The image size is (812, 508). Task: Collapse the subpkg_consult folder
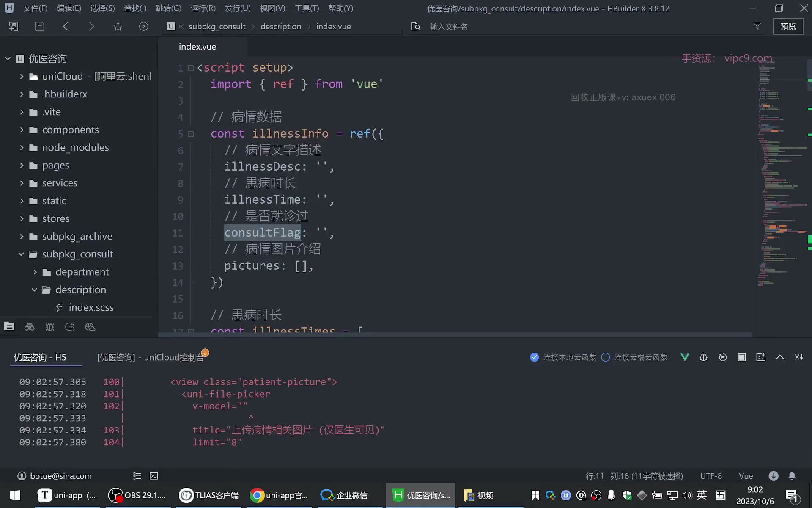point(21,254)
